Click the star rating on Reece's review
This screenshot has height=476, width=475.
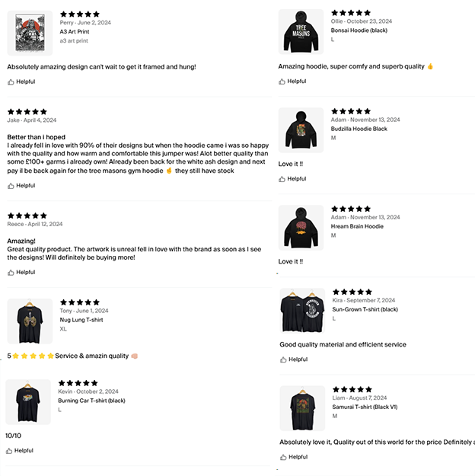pos(27,216)
